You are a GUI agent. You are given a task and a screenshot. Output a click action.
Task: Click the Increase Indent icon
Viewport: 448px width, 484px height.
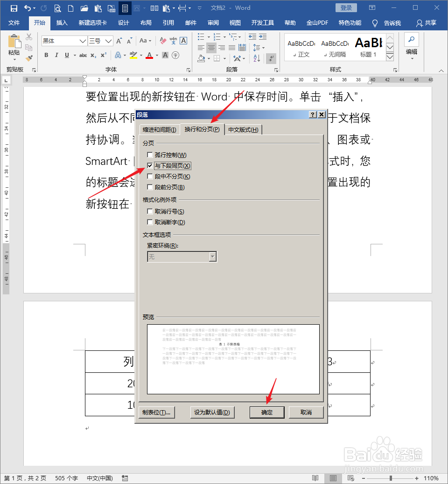pyautogui.click(x=263, y=37)
